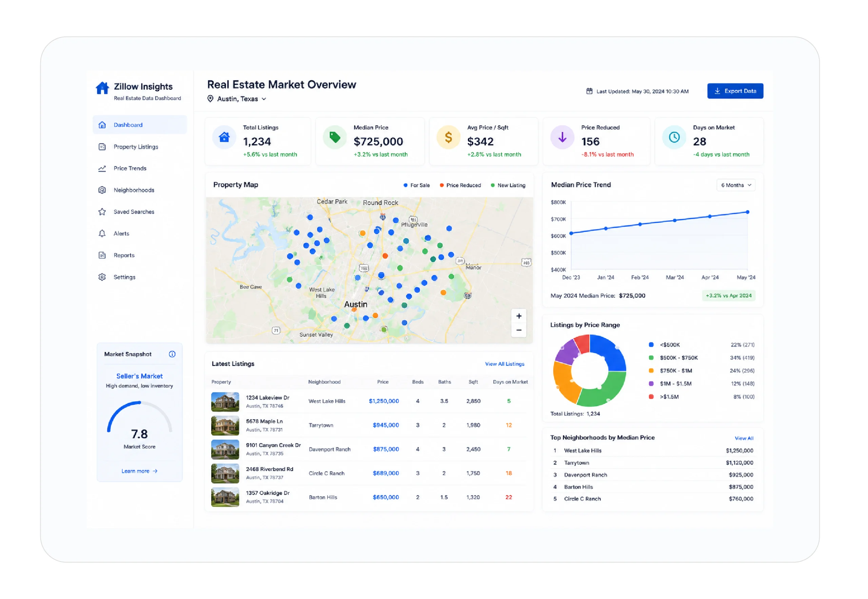Click the Neighborhoods sidebar icon
Screen dimensions: 868x599
pos(102,190)
